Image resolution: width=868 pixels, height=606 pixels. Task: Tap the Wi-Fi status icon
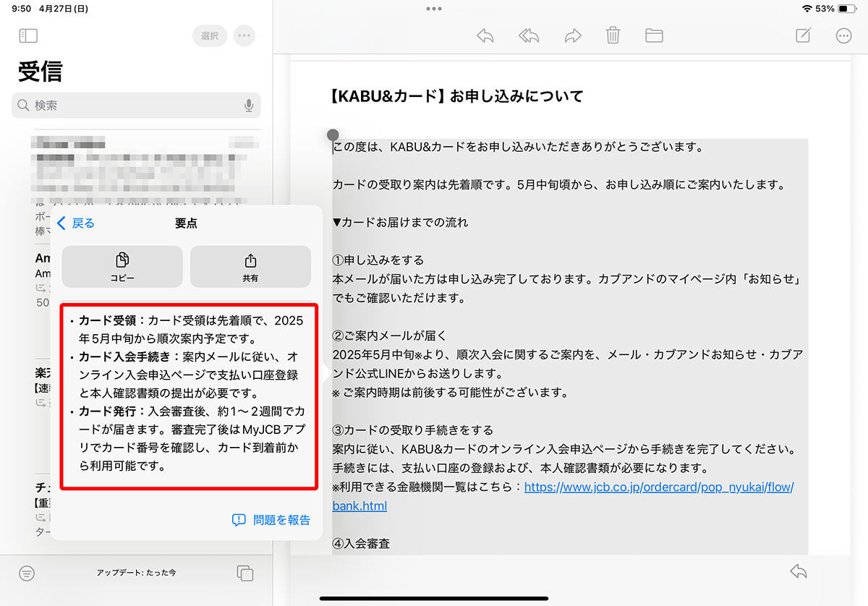(x=807, y=9)
